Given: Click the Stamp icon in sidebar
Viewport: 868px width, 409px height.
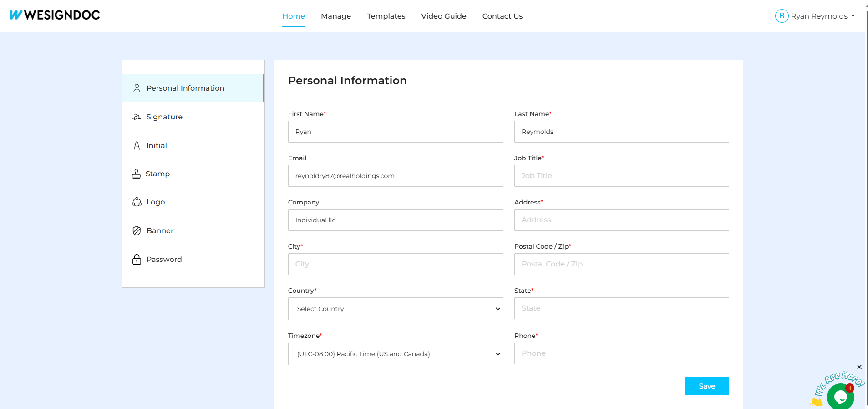Looking at the screenshot, I should tap(136, 174).
